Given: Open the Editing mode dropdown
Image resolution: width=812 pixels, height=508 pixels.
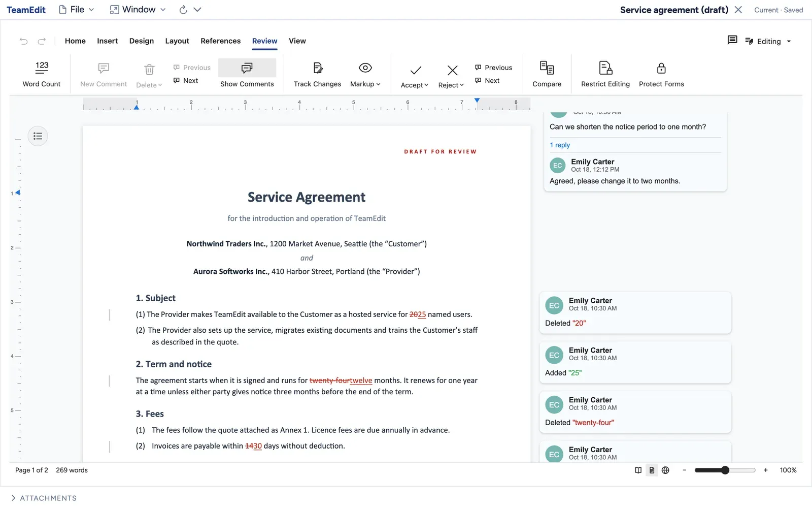Looking at the screenshot, I should [x=768, y=42].
